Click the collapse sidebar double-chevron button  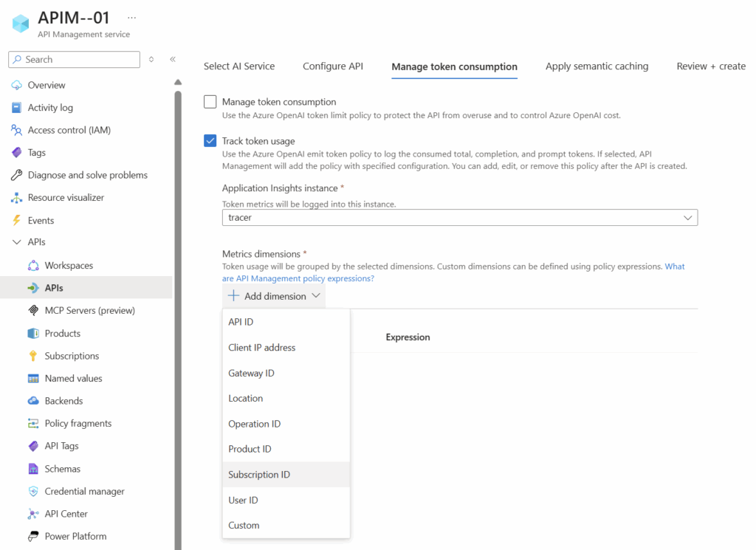tap(173, 59)
